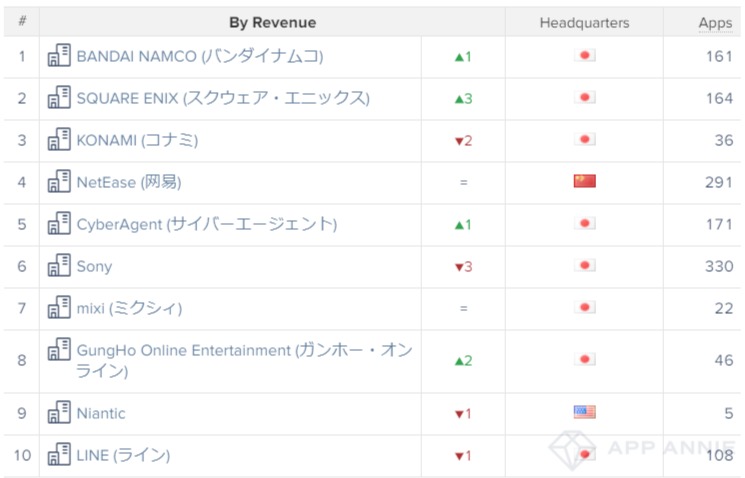Click the building icon next to SQUARE ENIX
This screenshot has height=478, width=745.
pyautogui.click(x=59, y=97)
